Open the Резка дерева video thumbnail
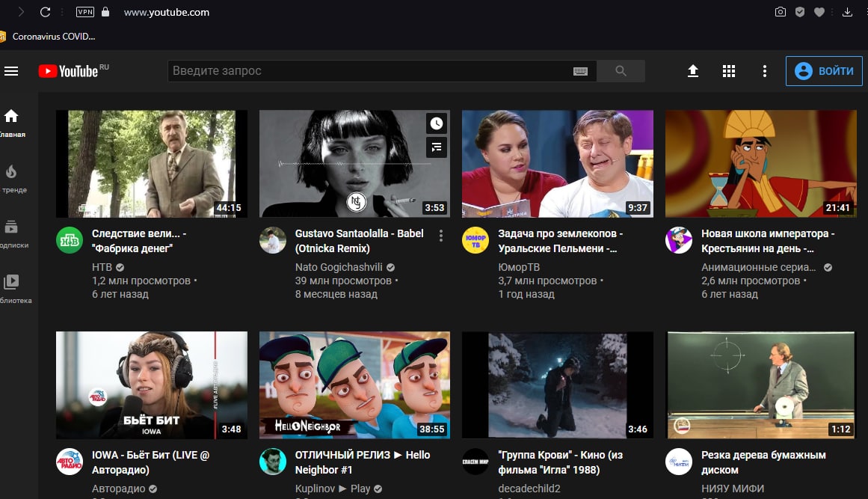This screenshot has height=499, width=868. [760, 385]
